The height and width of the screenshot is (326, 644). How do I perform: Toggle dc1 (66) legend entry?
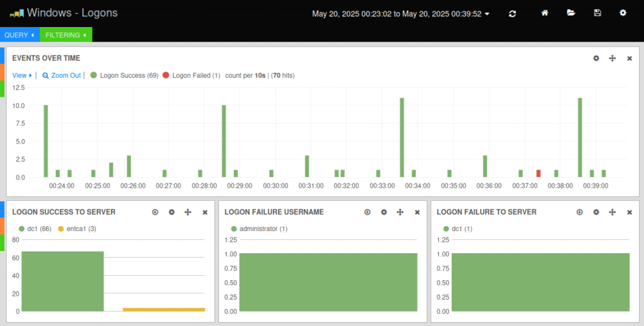pos(35,229)
